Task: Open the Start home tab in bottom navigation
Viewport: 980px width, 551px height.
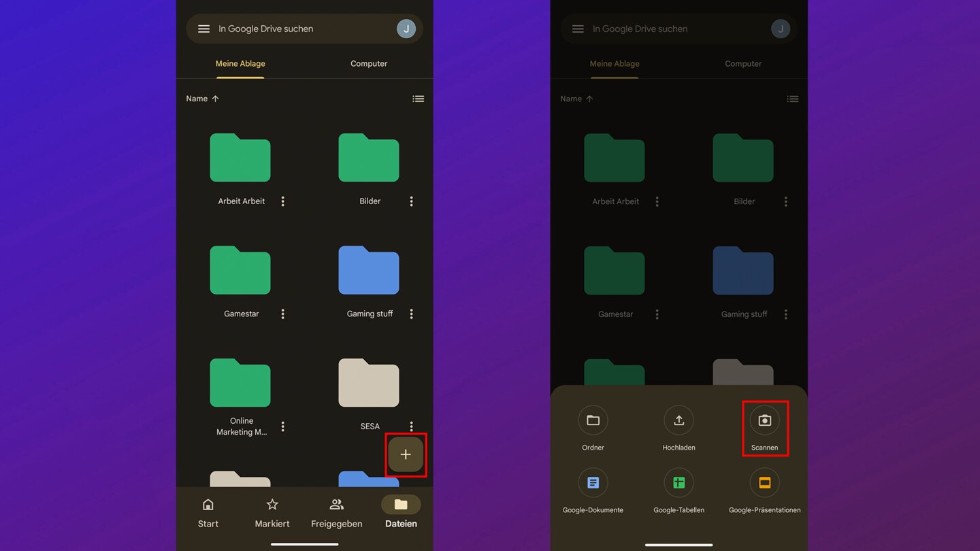Action: pos(208,512)
